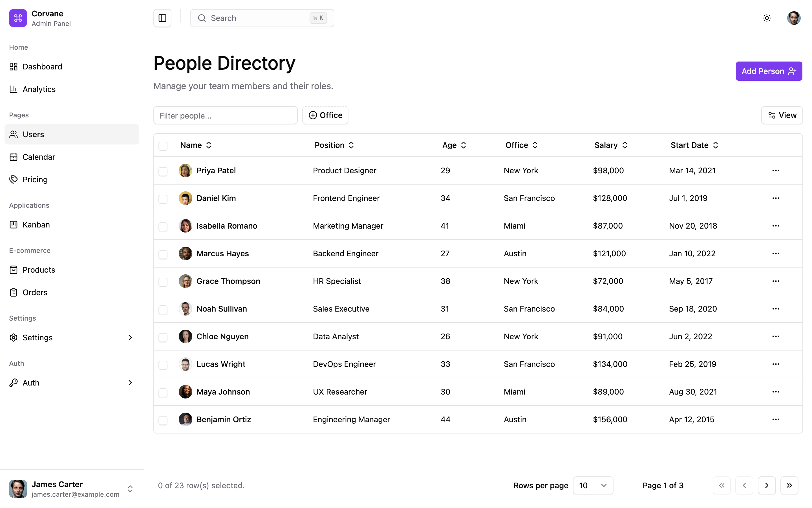Open the Rows per page dropdown
The image size is (812, 508).
click(593, 485)
